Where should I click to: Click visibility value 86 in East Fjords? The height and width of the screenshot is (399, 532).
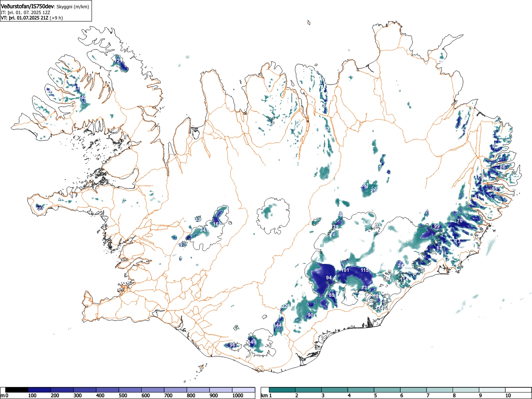coord(502,167)
